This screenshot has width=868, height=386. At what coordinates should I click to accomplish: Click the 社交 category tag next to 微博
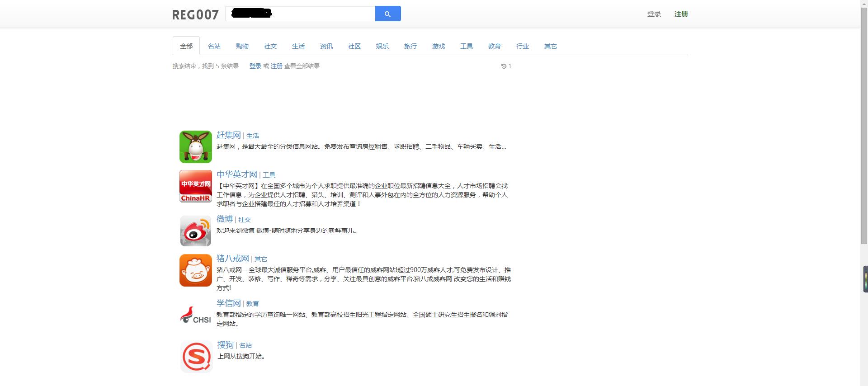[245, 220]
